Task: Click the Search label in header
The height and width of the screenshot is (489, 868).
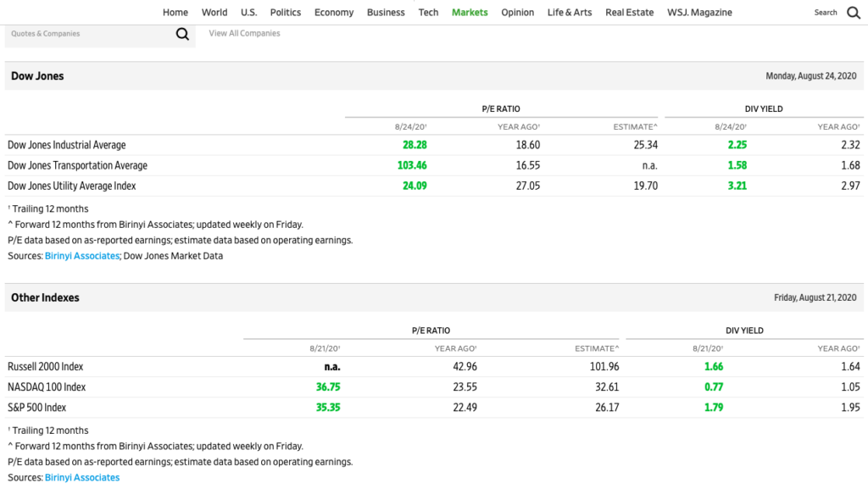Action: (826, 13)
